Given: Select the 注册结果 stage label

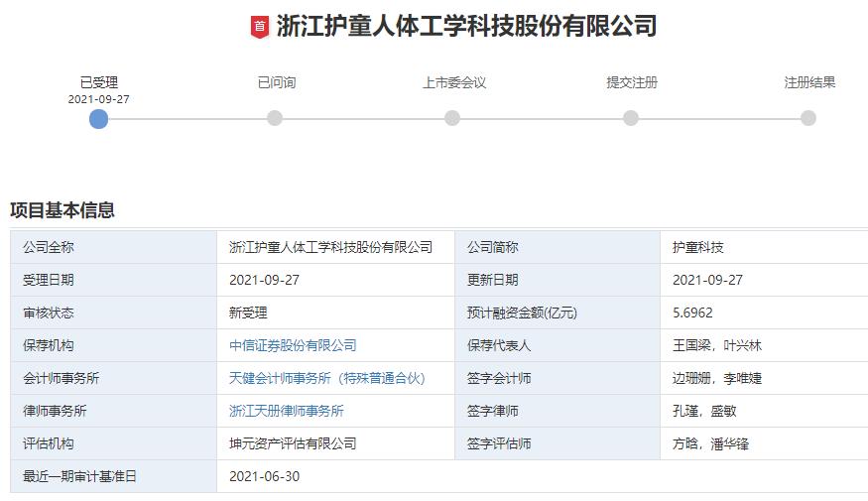Looking at the screenshot, I should click(809, 82).
